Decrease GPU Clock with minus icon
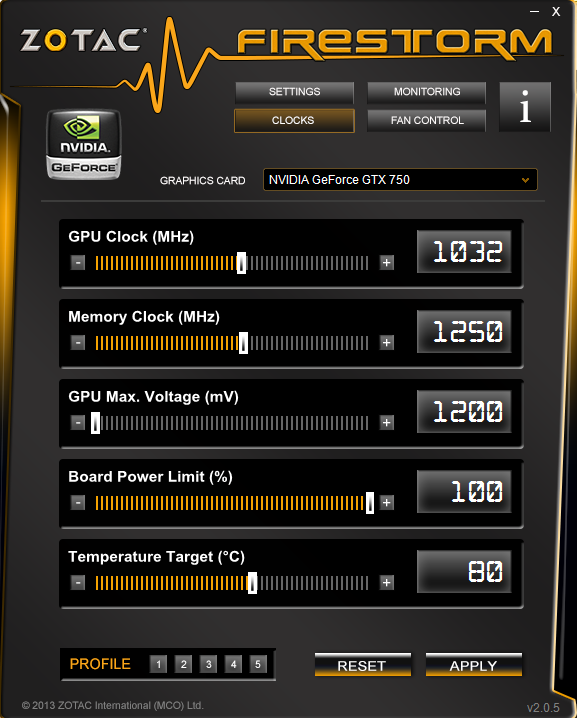 pyautogui.click(x=78, y=262)
